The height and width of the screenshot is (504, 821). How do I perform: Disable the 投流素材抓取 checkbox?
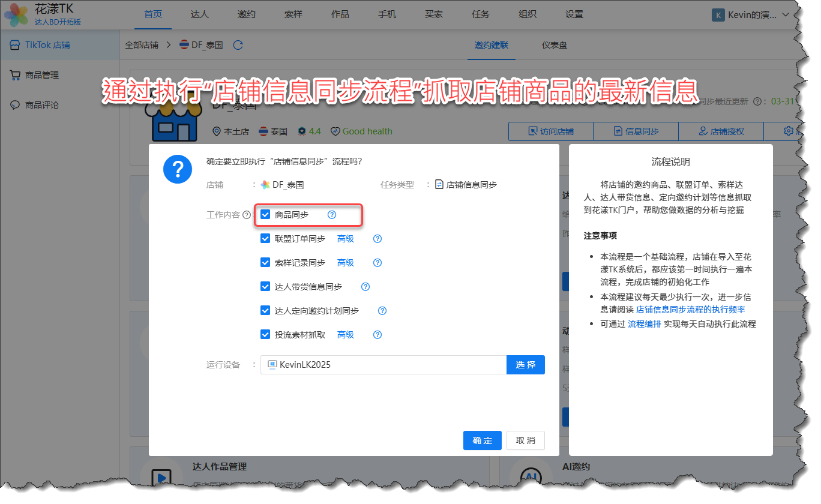(265, 335)
